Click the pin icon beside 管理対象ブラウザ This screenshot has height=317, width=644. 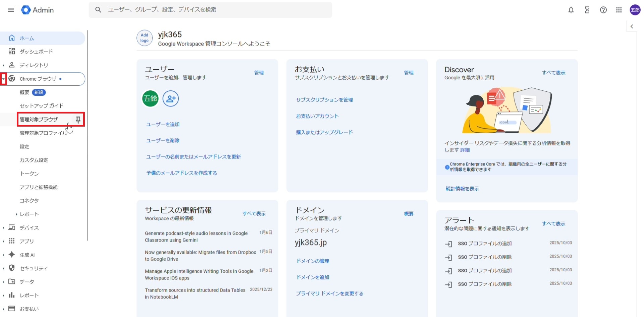click(x=78, y=120)
